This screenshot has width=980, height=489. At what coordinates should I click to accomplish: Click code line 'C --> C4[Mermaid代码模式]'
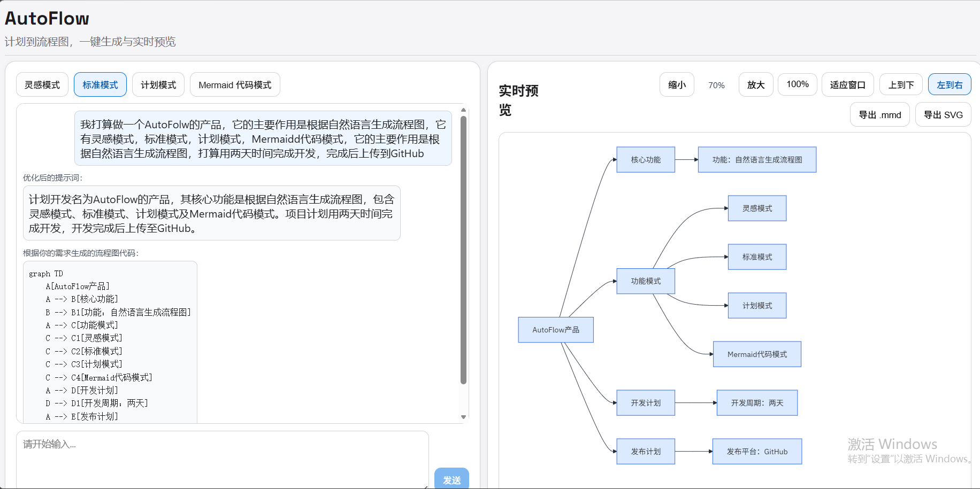click(99, 377)
